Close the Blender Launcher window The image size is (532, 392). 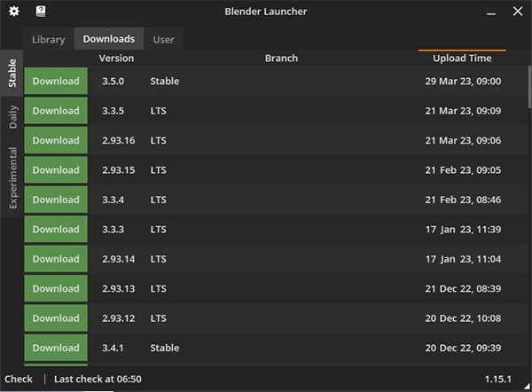518,12
